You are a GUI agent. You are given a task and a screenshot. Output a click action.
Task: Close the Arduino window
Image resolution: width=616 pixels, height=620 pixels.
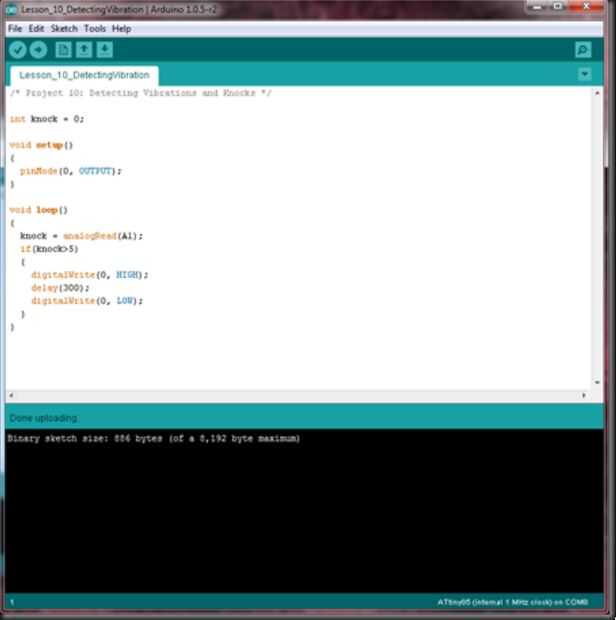(587, 6)
